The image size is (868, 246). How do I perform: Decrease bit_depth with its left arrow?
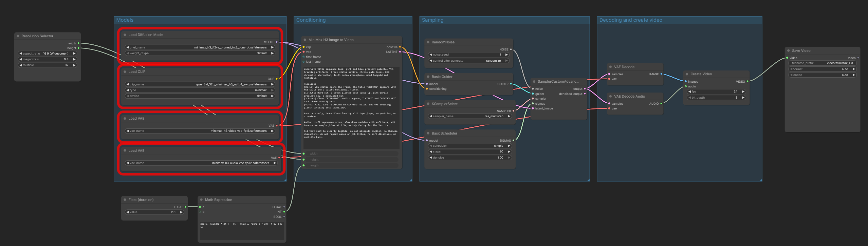click(689, 98)
